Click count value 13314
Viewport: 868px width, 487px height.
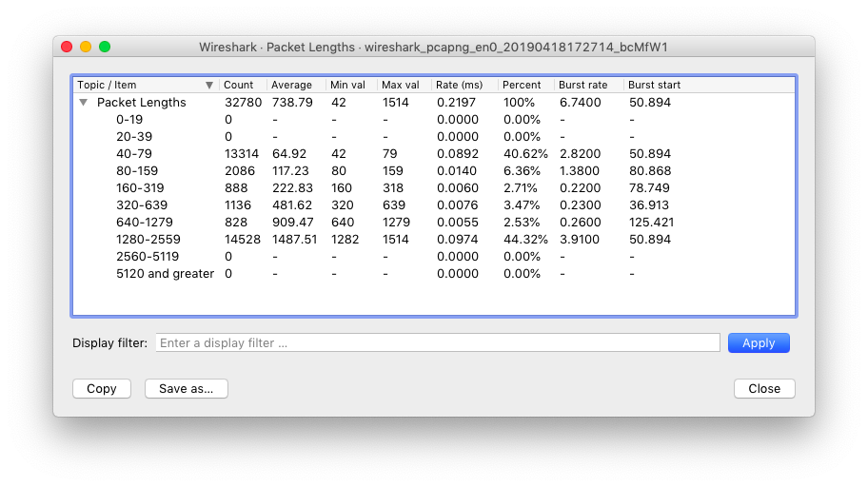[242, 154]
